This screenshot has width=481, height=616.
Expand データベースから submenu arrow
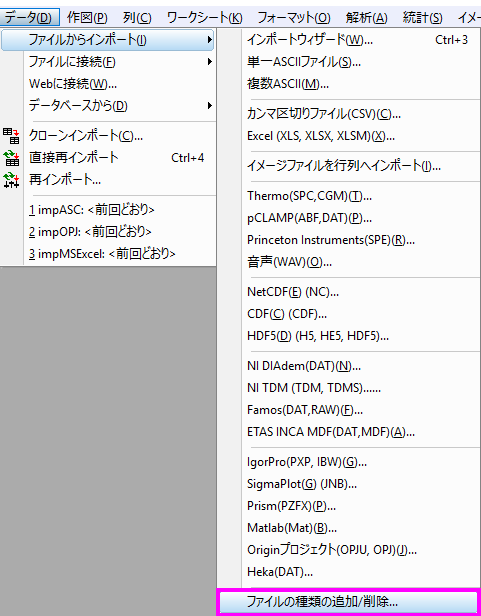tap(210, 106)
